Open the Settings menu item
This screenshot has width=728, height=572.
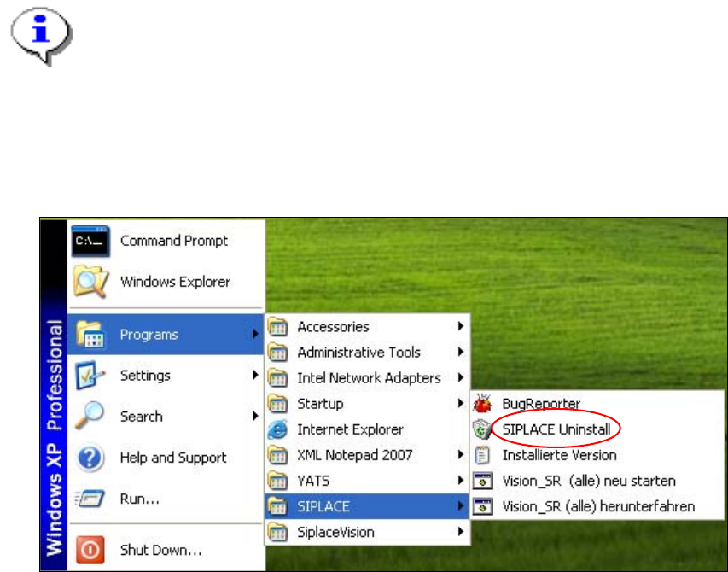(x=166, y=375)
